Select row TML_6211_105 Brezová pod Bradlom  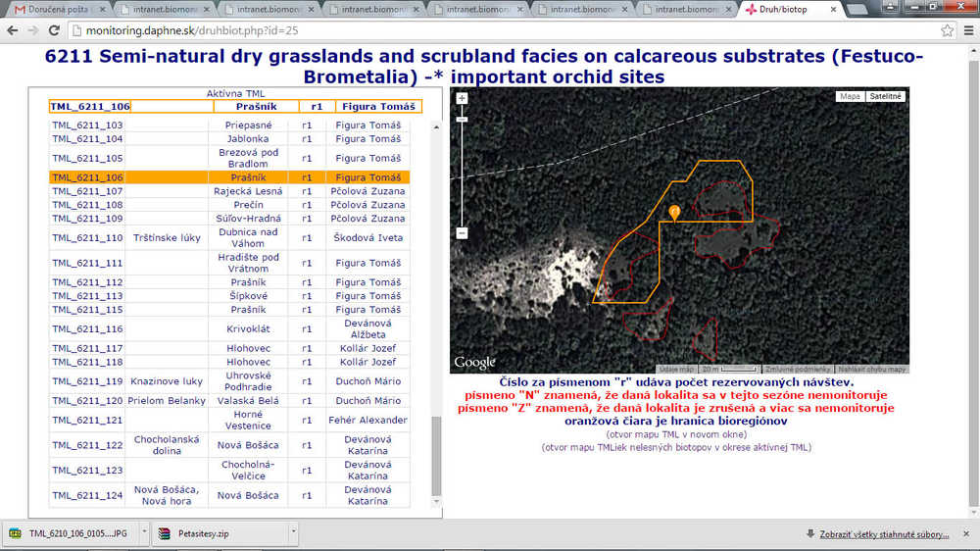click(228, 158)
